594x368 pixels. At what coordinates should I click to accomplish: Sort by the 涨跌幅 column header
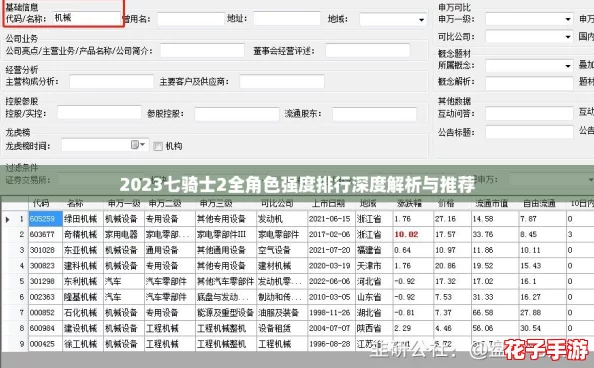point(409,203)
